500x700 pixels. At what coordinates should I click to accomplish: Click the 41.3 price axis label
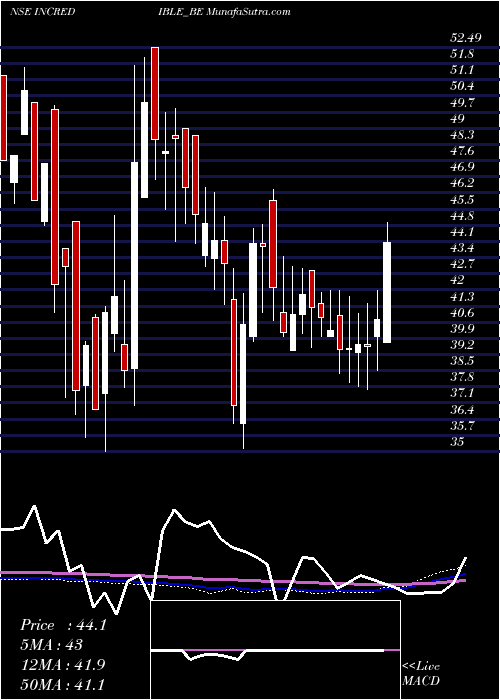click(x=462, y=296)
